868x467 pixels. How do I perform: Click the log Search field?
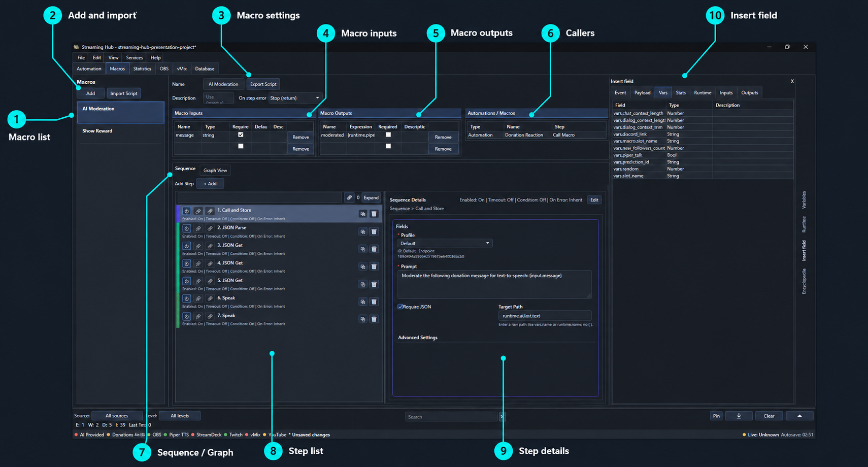coord(451,417)
